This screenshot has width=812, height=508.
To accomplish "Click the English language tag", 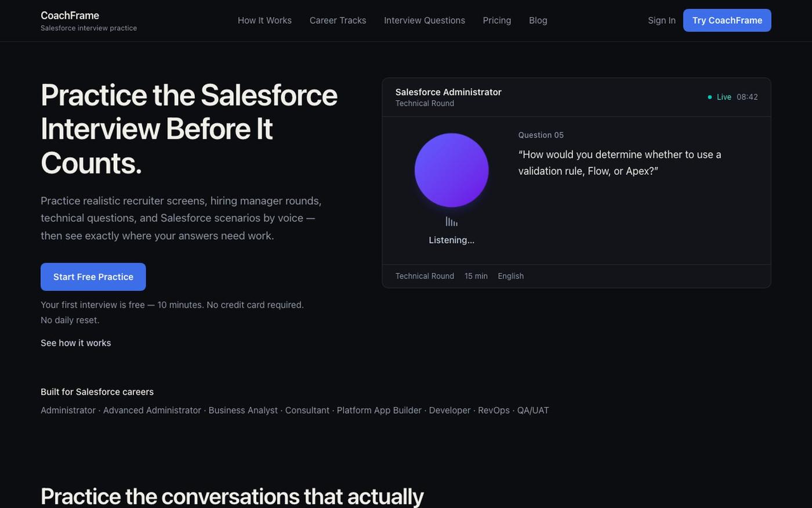I will click(x=511, y=276).
